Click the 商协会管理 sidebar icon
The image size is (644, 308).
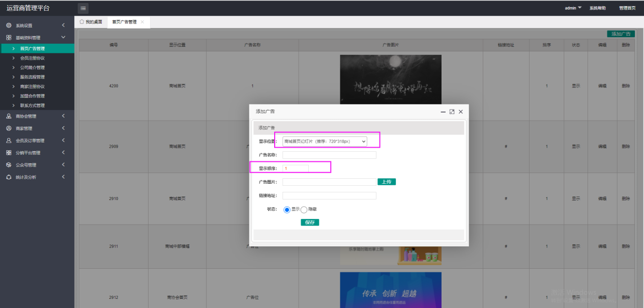click(9, 116)
